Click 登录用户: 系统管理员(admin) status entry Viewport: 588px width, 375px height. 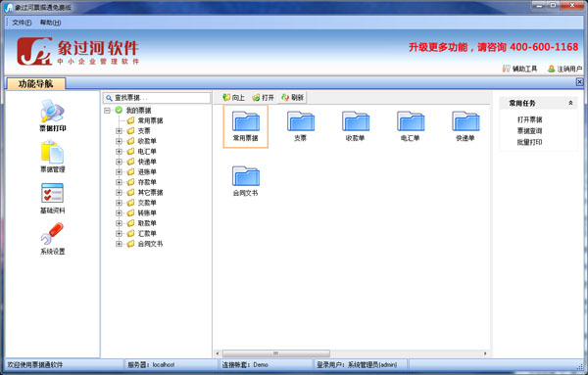click(357, 364)
